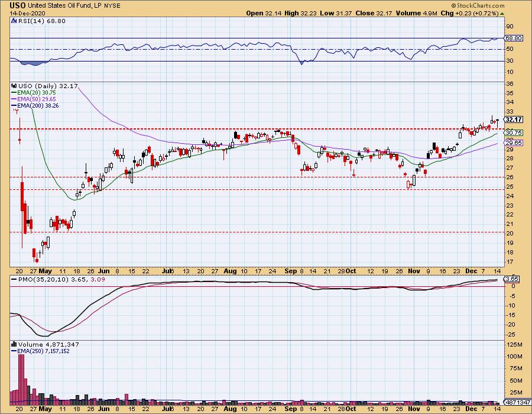532x414 pixels.
Task: Click the 17 label on the price axis
Action: [510, 262]
